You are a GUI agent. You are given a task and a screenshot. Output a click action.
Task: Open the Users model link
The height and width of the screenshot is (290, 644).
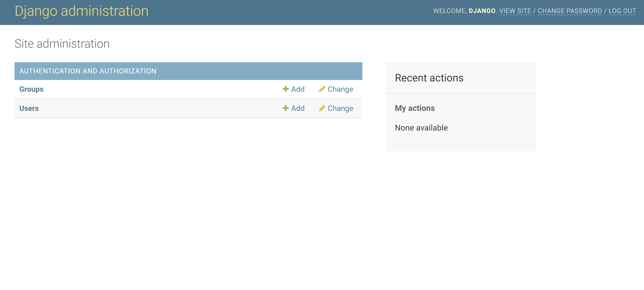point(29,108)
